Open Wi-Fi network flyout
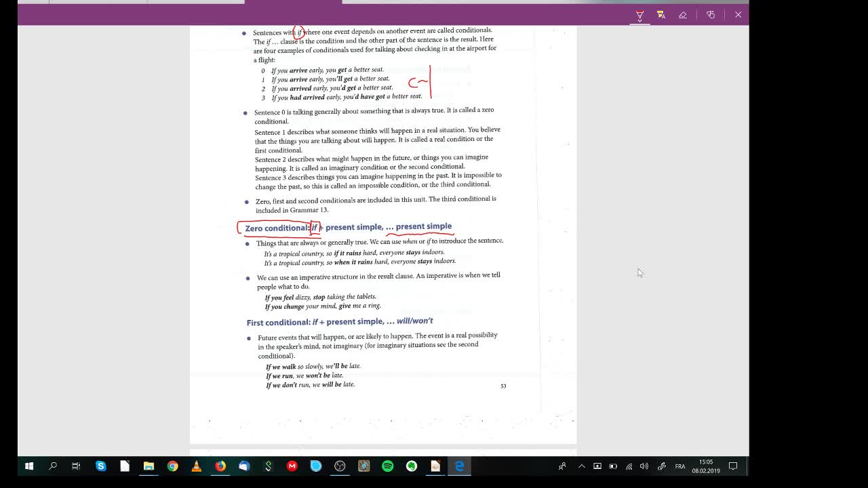Image resolution: width=868 pixels, height=488 pixels. [629, 466]
